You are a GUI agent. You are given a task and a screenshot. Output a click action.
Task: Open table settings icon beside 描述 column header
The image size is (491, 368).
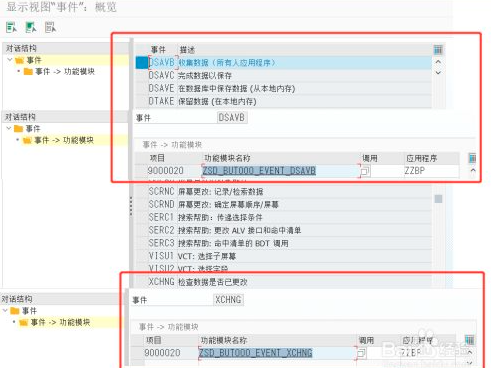[438, 50]
